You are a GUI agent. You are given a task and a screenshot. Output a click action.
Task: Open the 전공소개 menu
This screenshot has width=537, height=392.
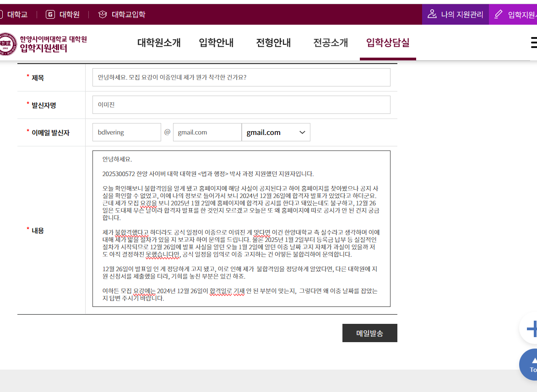coord(331,43)
